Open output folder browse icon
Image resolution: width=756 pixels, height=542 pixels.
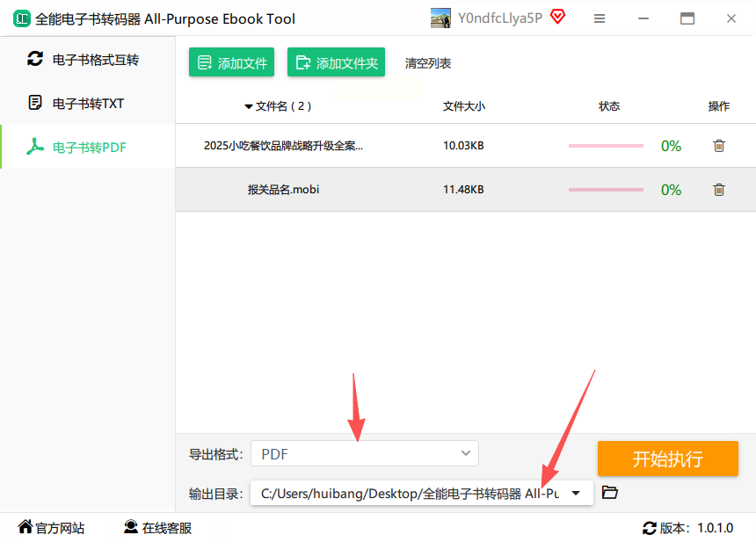click(609, 493)
